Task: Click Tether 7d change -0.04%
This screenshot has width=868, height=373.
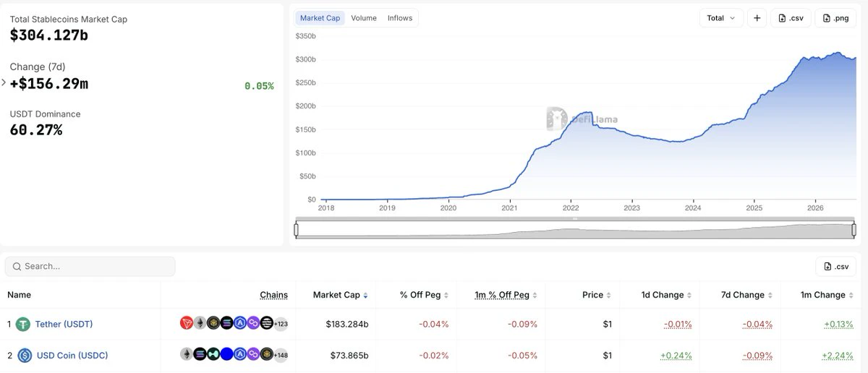Action: pos(758,324)
